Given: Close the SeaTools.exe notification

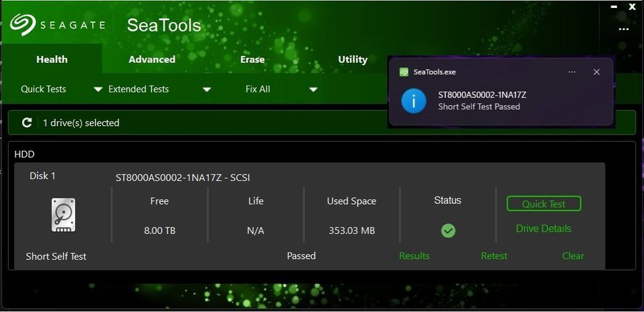Looking at the screenshot, I should click(597, 72).
